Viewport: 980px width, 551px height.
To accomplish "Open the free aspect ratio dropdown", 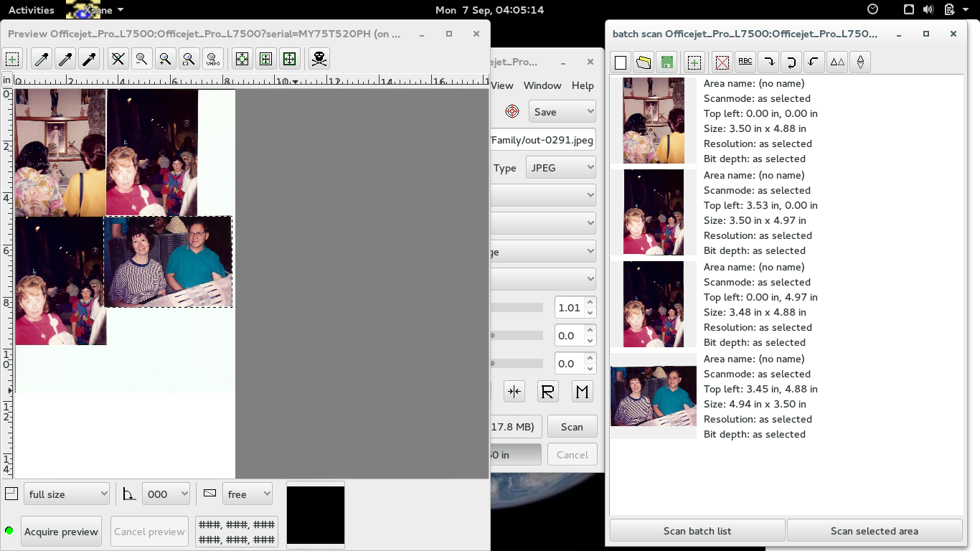I will click(x=248, y=494).
